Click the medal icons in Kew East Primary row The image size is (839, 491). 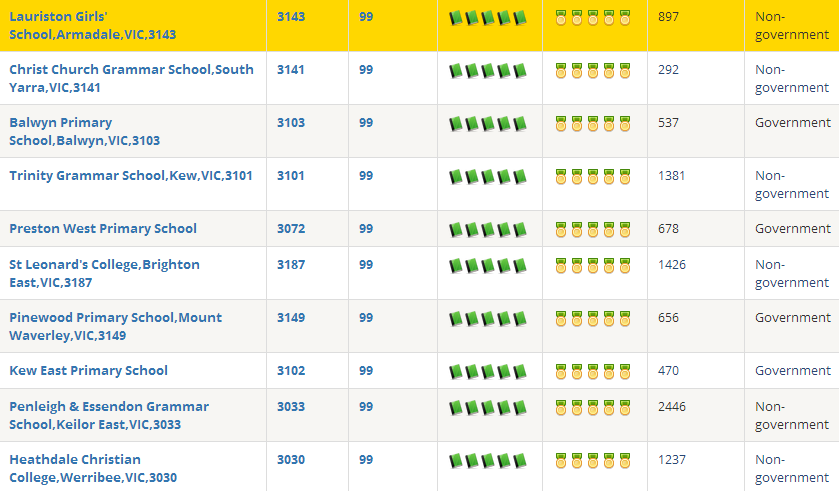(593, 372)
